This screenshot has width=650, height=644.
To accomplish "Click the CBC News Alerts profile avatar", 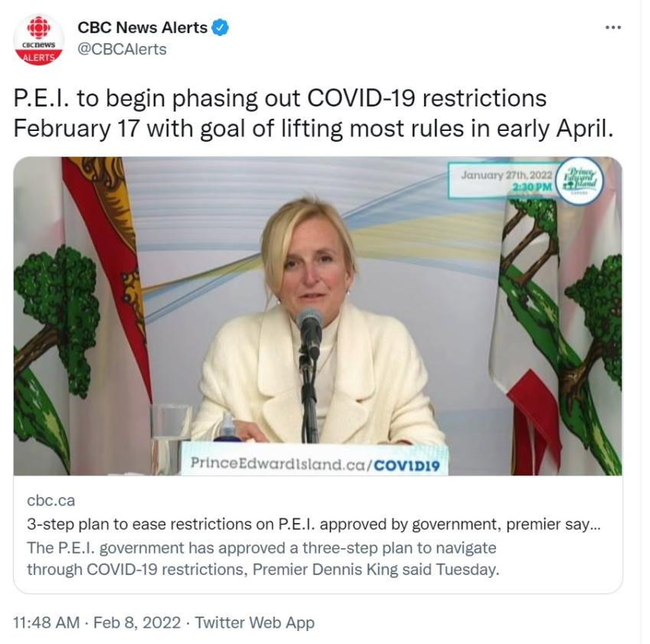I will coord(39,40).
